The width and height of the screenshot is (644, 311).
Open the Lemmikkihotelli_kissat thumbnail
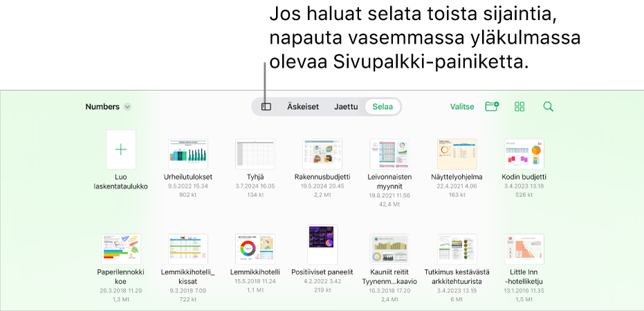pos(188,249)
